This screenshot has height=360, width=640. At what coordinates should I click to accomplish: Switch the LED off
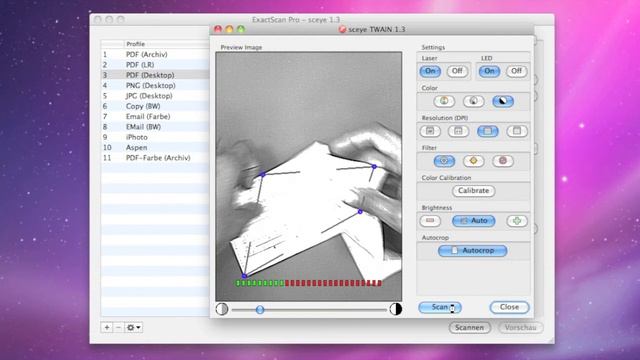516,71
